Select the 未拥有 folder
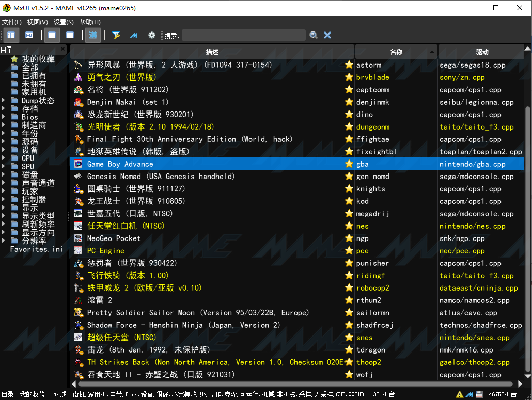 (34, 84)
